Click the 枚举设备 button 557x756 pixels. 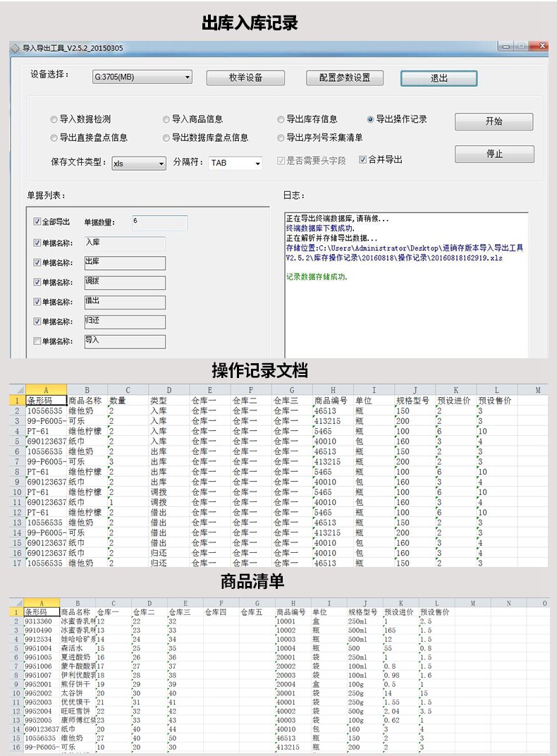coord(245,78)
